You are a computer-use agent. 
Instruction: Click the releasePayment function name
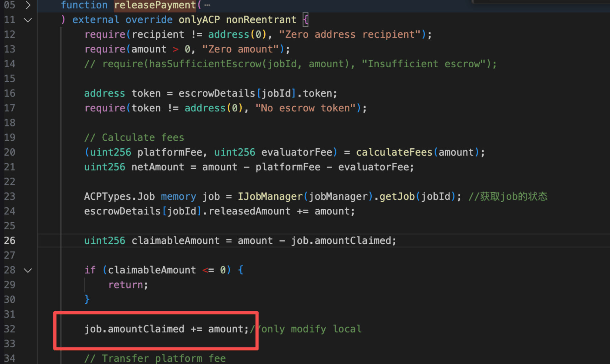point(155,5)
